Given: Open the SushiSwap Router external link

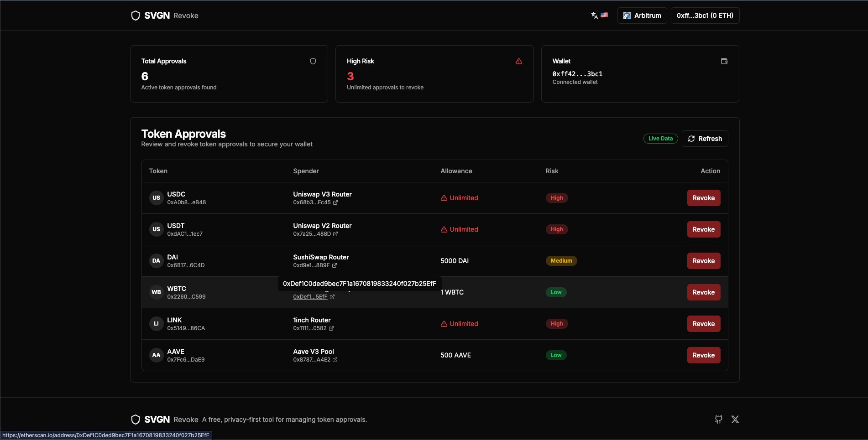Looking at the screenshot, I should pyautogui.click(x=334, y=265).
